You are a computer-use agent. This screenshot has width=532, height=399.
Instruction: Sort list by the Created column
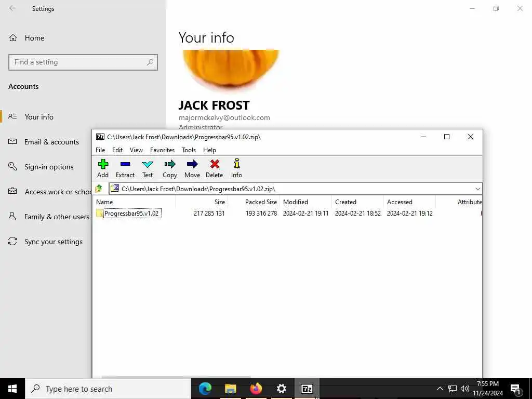pyautogui.click(x=357, y=202)
